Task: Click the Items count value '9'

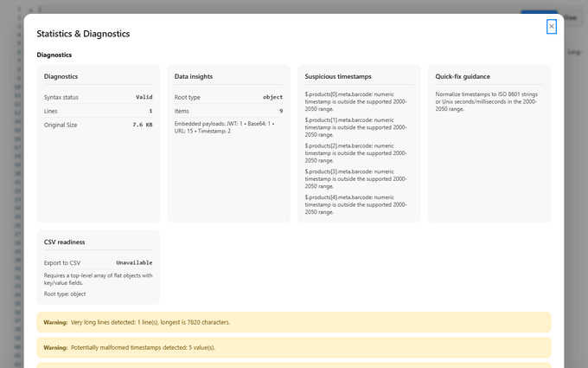Action: pyautogui.click(x=281, y=111)
